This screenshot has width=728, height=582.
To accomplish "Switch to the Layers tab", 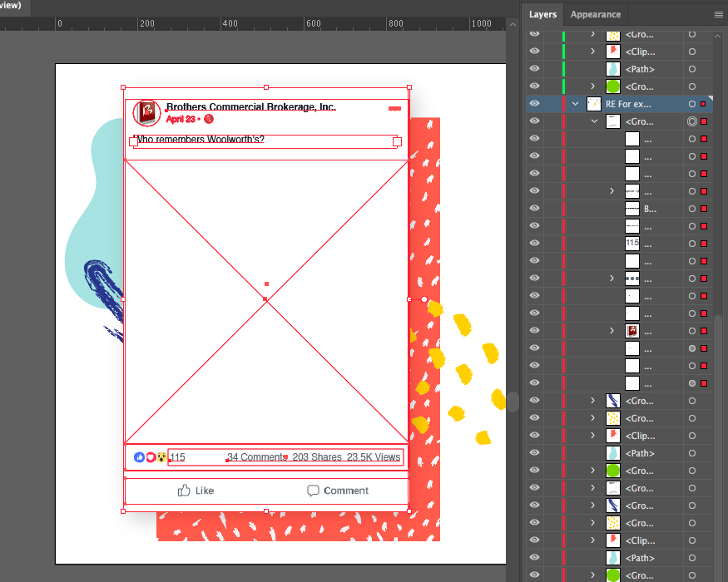I will [x=542, y=14].
